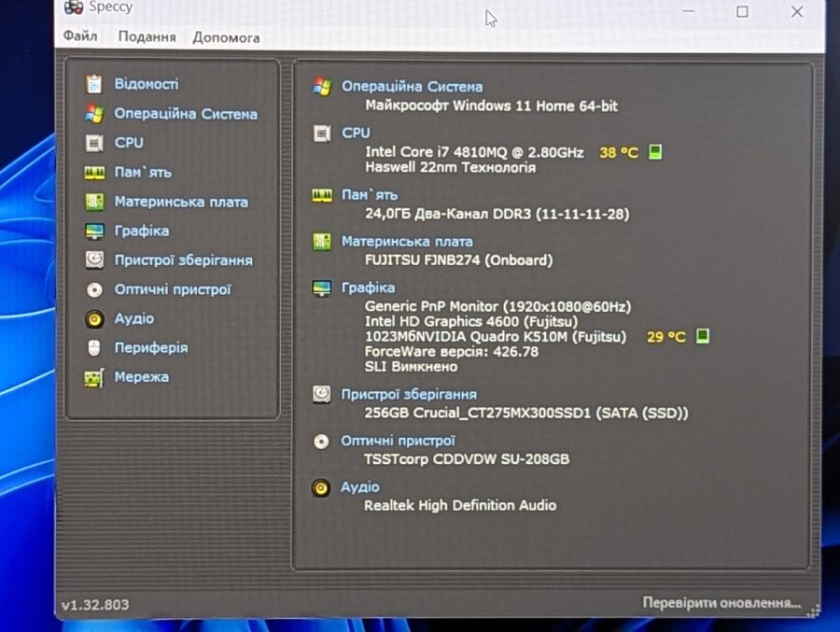Screen dimensions: 840x632
Task: Click the 38 °C CPU temperature value
Action: coord(619,153)
